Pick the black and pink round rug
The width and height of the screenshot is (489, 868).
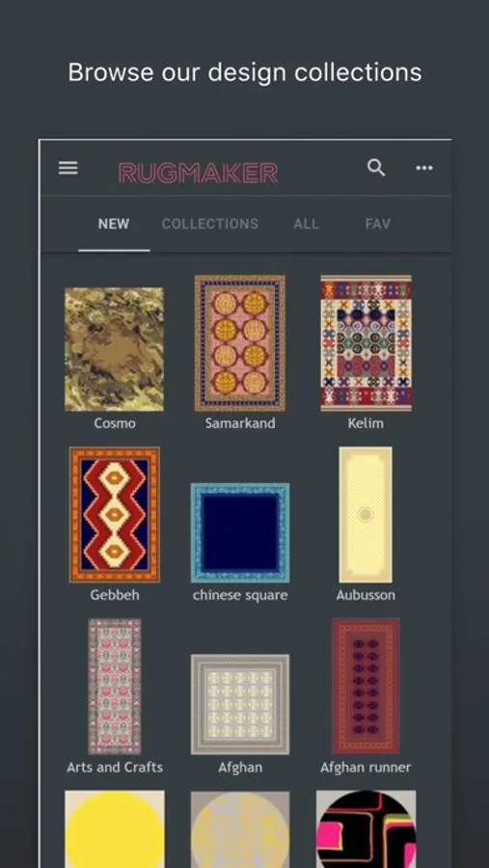pyautogui.click(x=367, y=828)
